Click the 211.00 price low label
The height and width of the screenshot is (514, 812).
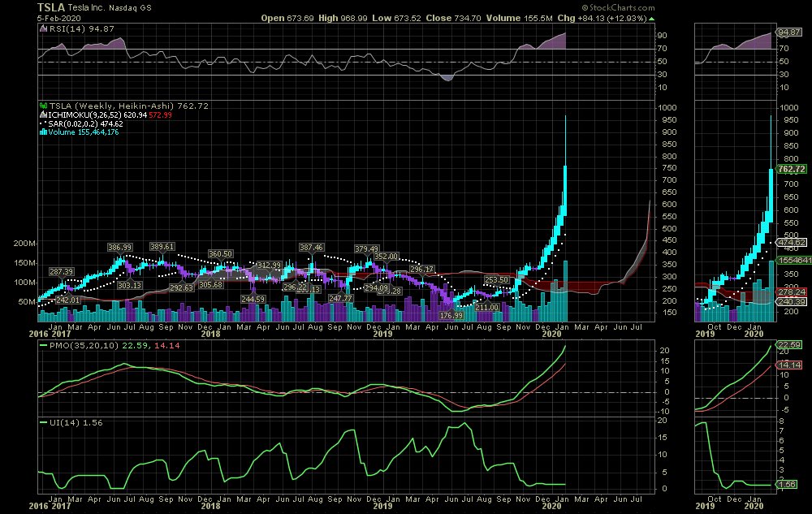tap(486, 308)
